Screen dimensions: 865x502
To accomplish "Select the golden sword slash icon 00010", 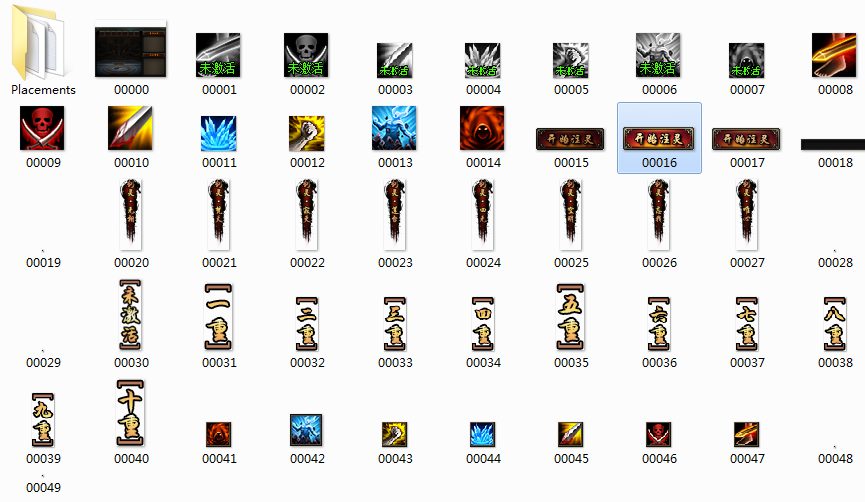I will click(x=131, y=128).
